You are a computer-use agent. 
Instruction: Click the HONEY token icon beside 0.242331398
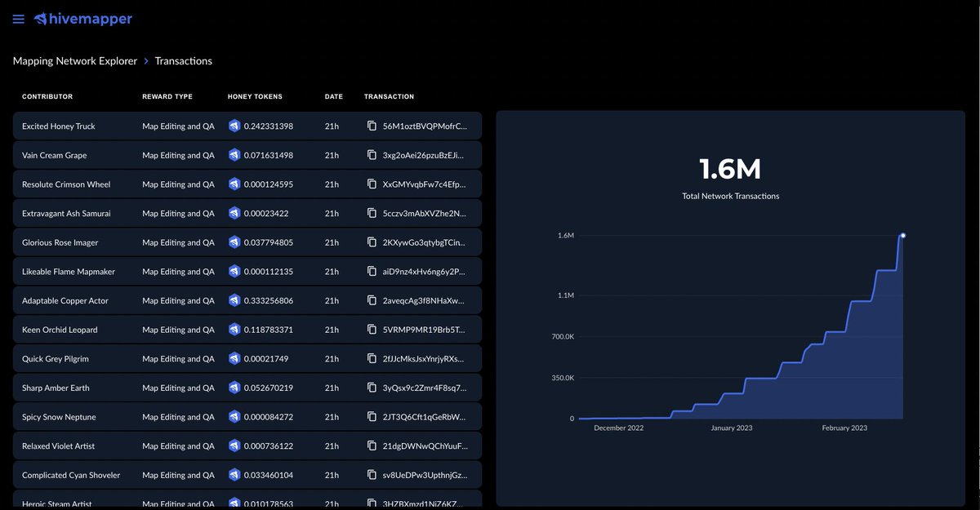pyautogui.click(x=233, y=126)
